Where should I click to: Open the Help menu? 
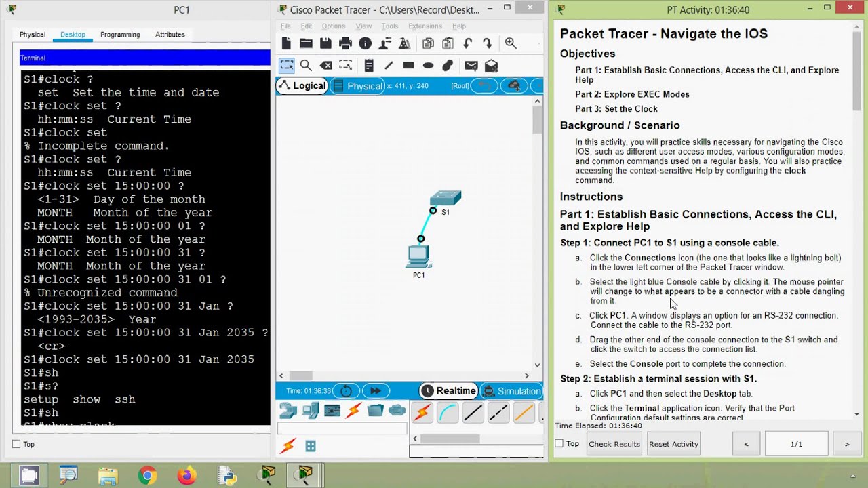pyautogui.click(x=459, y=26)
